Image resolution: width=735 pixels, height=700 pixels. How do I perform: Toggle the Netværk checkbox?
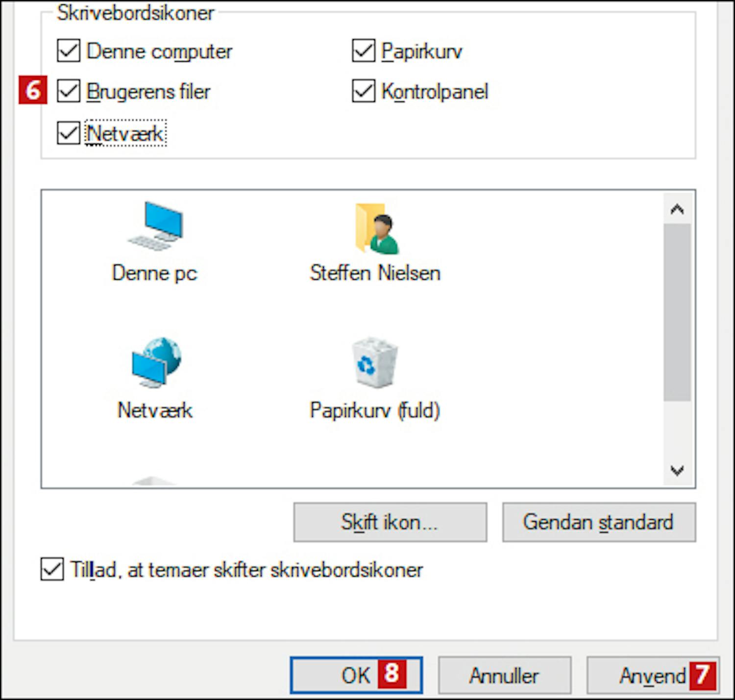(x=69, y=133)
